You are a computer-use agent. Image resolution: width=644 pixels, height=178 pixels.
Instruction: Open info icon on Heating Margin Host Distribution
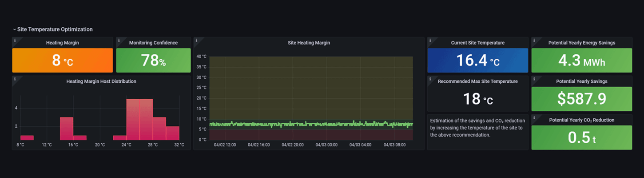(x=15, y=79)
